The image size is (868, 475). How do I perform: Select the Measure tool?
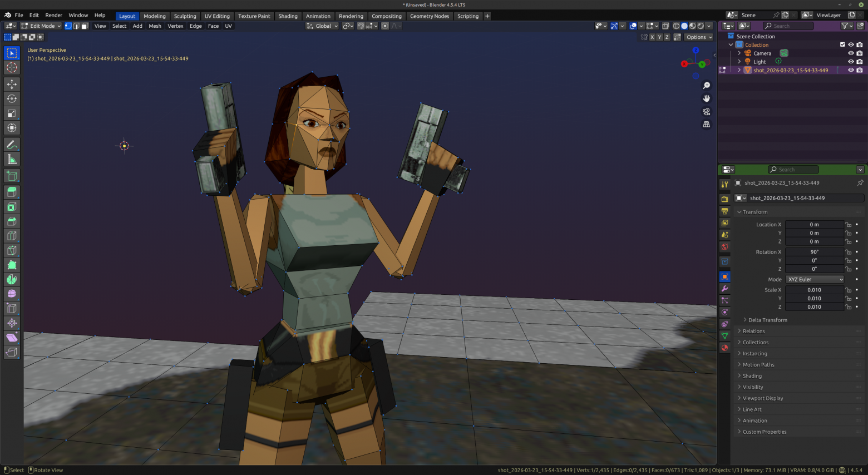[12, 159]
